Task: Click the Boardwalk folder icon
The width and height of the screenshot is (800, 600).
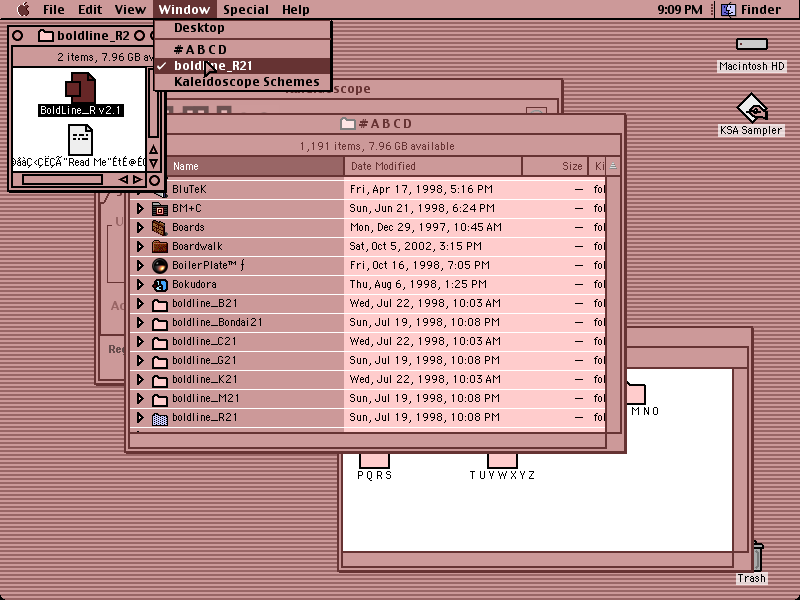Action: [160, 246]
